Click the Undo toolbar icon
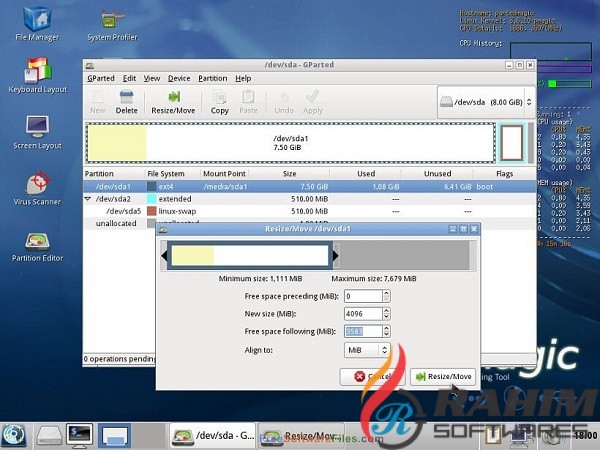 284,102
